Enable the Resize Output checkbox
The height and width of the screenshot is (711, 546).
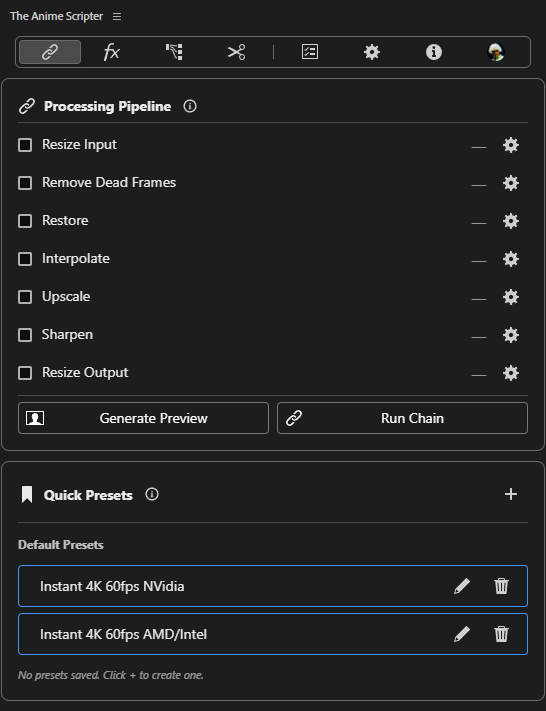pyautogui.click(x=25, y=373)
